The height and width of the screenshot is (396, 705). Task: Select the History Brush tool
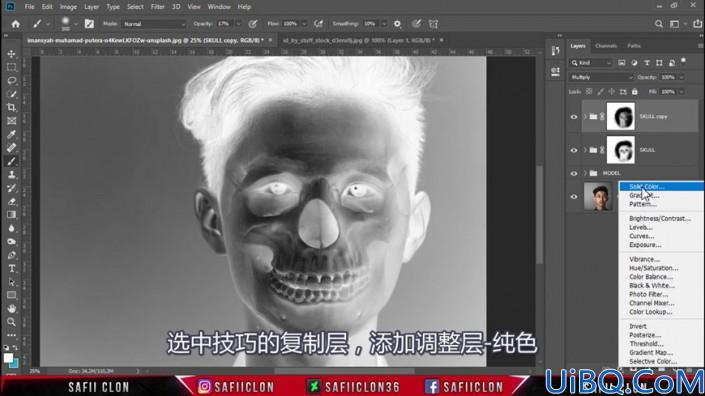click(x=12, y=188)
